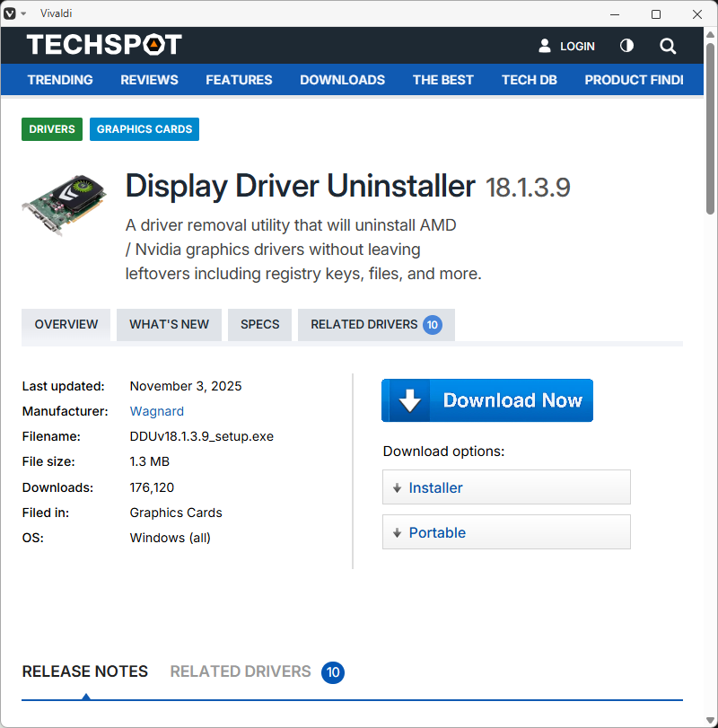This screenshot has height=728, width=718.
Task: Maximize the Vivaldi window
Action: point(656,14)
